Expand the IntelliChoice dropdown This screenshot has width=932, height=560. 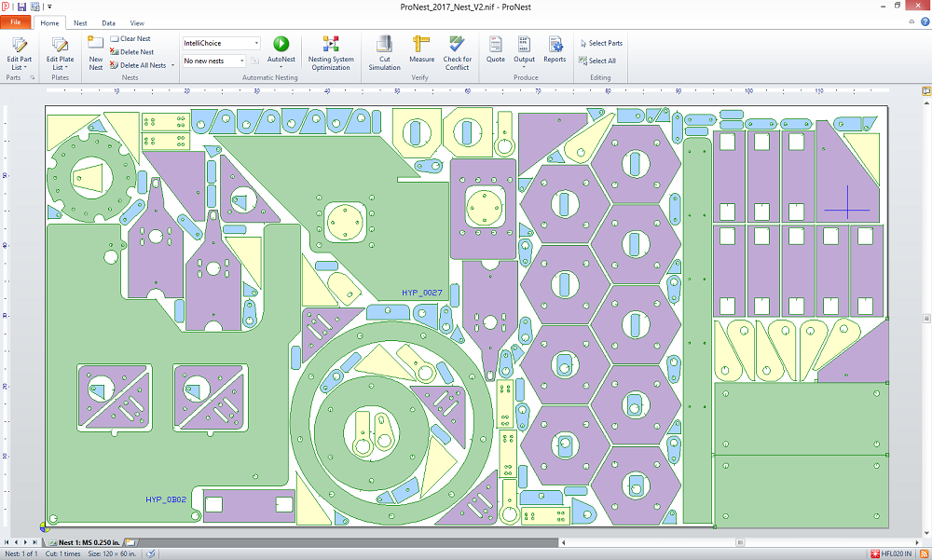pos(256,43)
